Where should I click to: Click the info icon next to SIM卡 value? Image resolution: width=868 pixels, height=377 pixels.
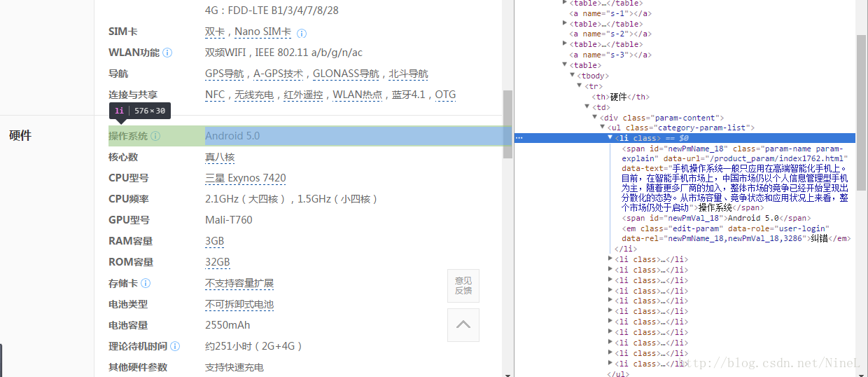pyautogui.click(x=302, y=33)
